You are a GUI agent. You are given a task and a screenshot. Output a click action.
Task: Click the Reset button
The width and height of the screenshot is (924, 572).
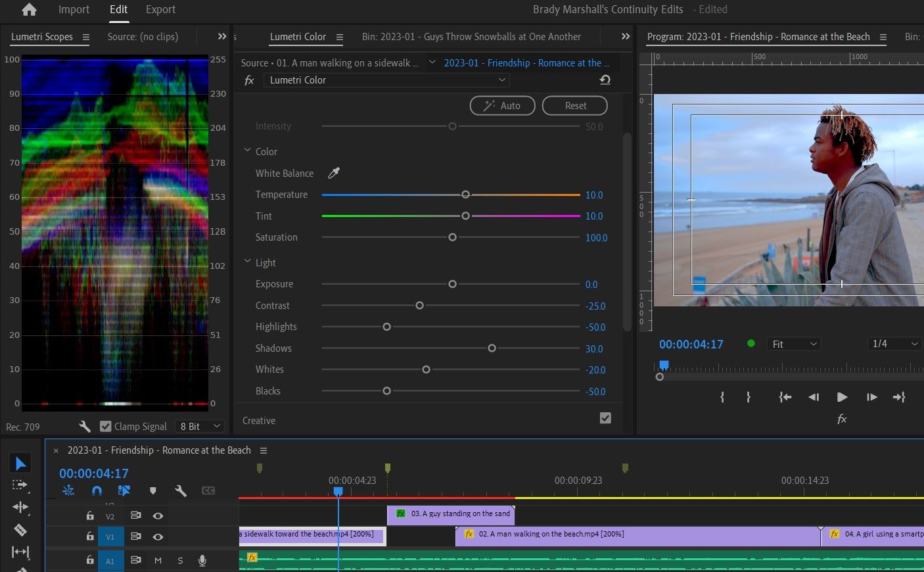575,105
